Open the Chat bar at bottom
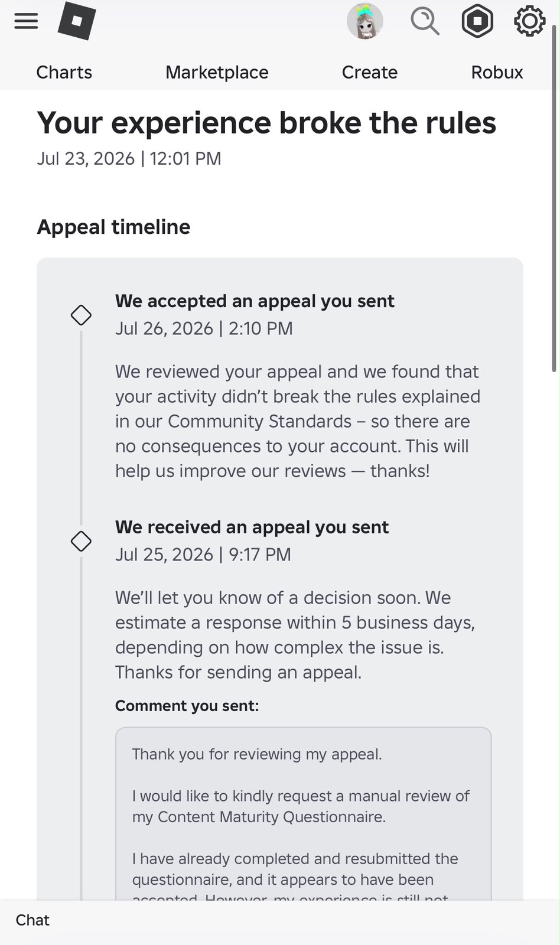 (280, 920)
